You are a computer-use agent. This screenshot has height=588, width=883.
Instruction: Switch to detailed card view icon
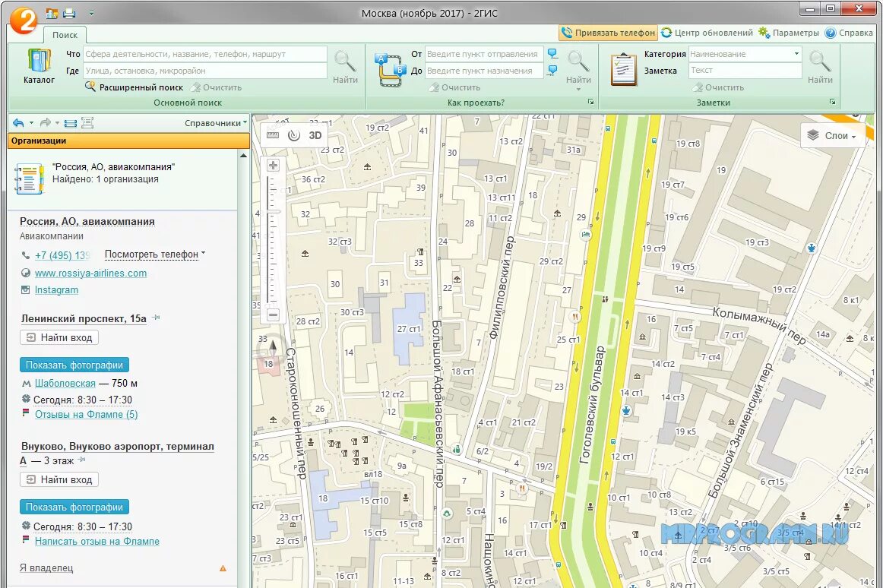point(87,123)
